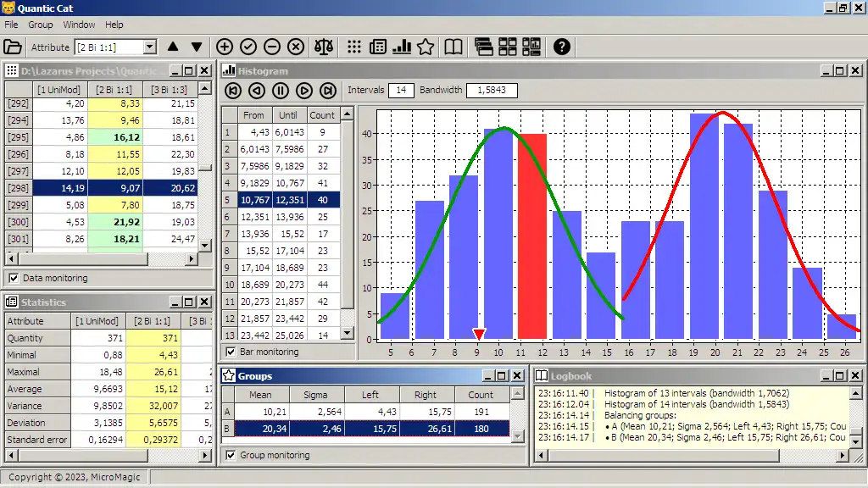Click the tile windows grid icon
868x488 pixels.
click(x=507, y=47)
